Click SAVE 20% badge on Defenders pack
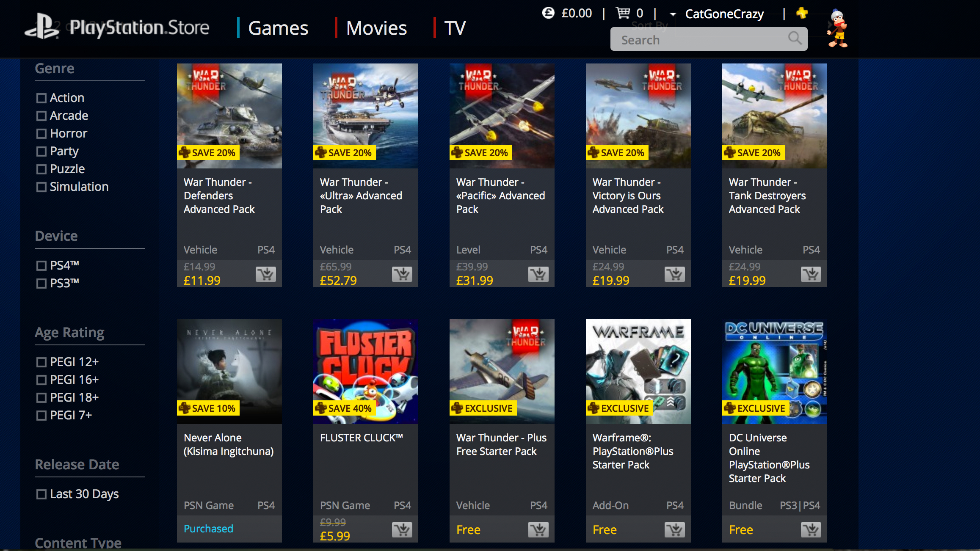This screenshot has width=980, height=551. [x=208, y=153]
